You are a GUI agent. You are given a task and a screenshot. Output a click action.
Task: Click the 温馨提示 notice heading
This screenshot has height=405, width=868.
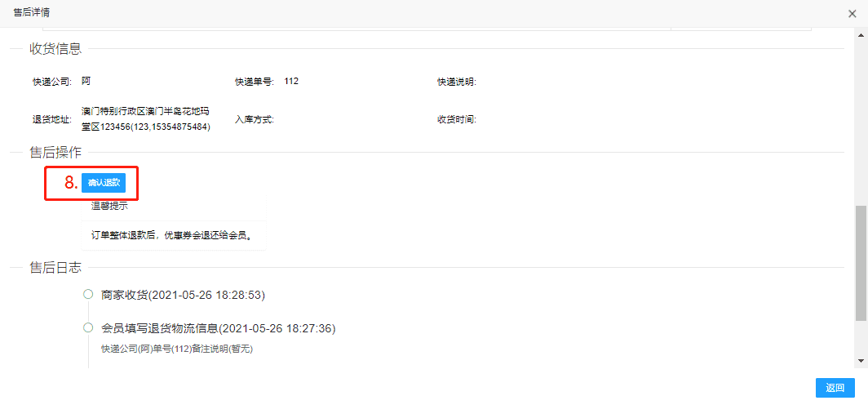click(109, 206)
